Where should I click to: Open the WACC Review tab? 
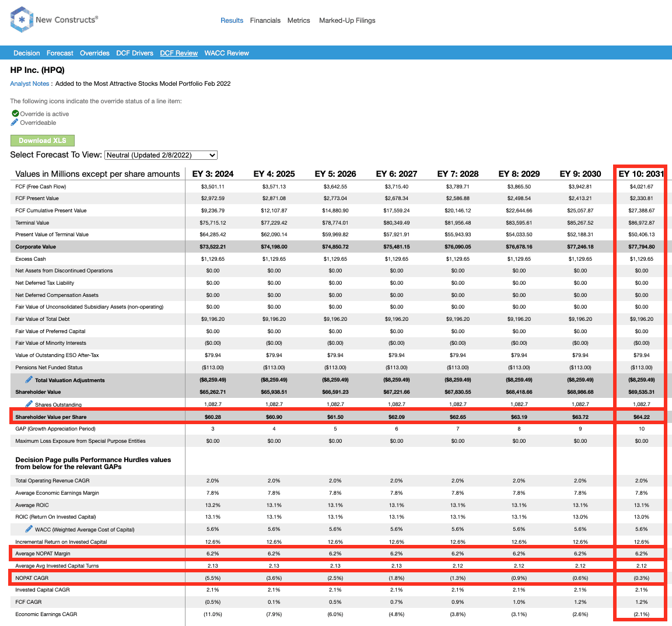(227, 53)
